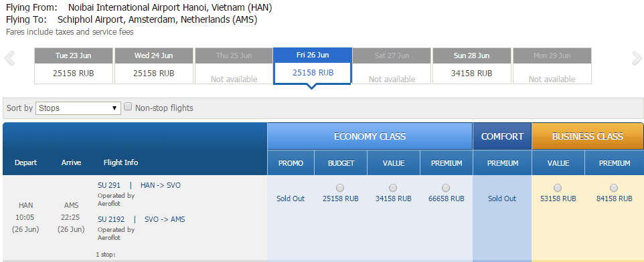Click the SVO -> AMS route text

click(165, 219)
